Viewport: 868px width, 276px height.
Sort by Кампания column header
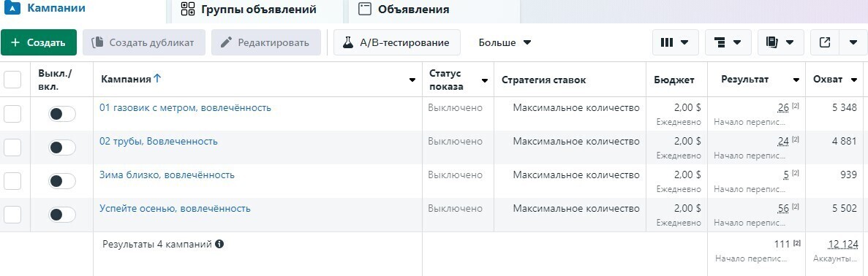pyautogui.click(x=131, y=80)
